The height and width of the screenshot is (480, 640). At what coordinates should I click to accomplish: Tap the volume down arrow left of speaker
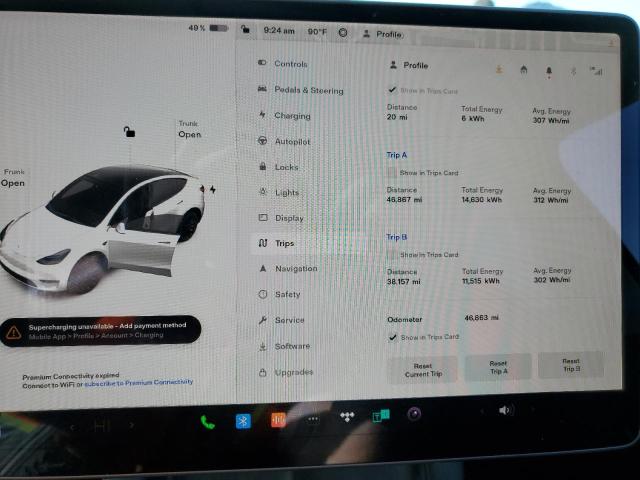[482, 411]
